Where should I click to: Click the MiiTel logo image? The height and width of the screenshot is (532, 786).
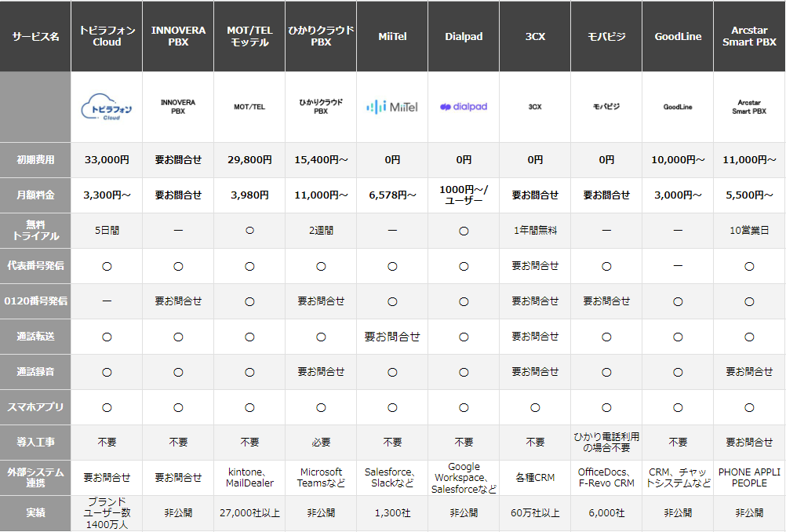click(392, 107)
